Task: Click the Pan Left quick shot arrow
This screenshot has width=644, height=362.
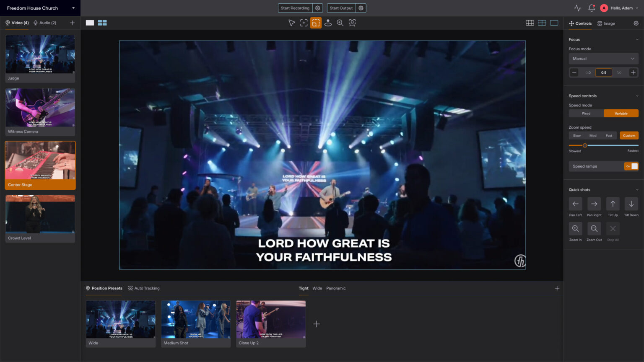Action: (575, 204)
